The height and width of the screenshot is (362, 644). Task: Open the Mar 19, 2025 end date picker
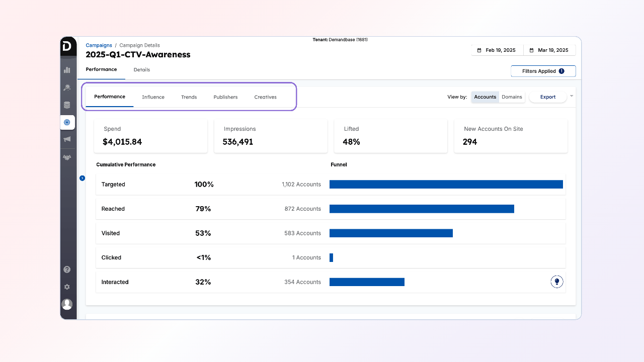tap(549, 50)
